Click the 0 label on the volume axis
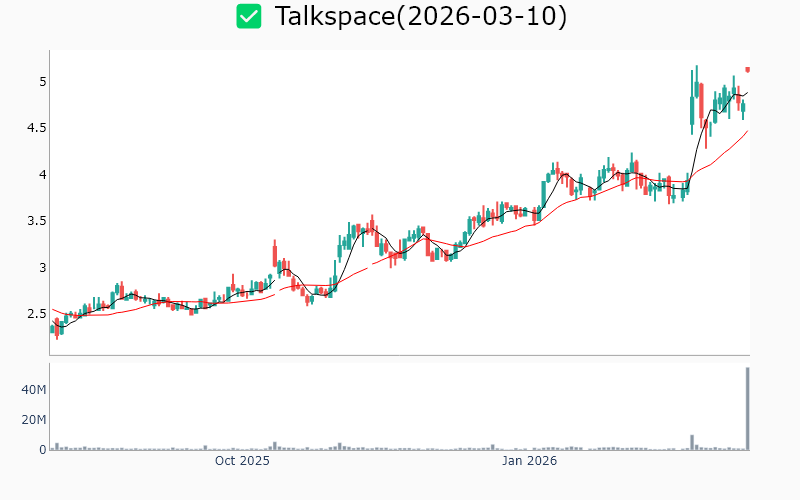Screen dimensions: 800x500 click(43, 450)
